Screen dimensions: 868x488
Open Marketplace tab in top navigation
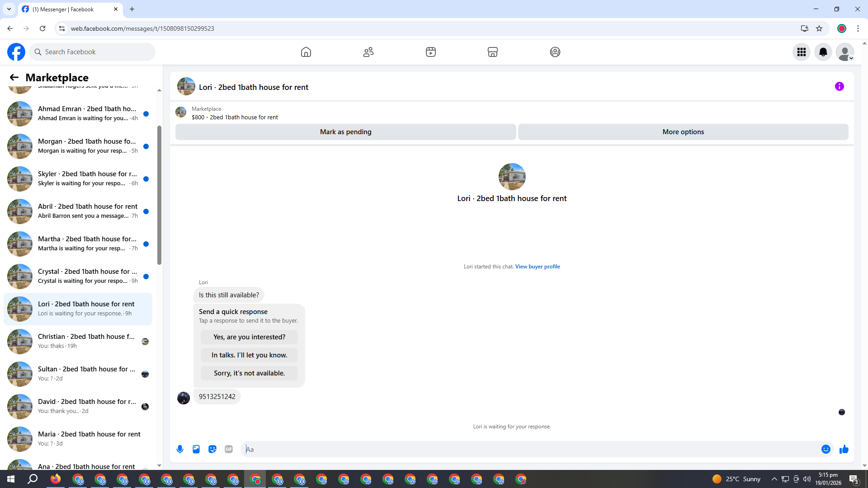tap(493, 52)
